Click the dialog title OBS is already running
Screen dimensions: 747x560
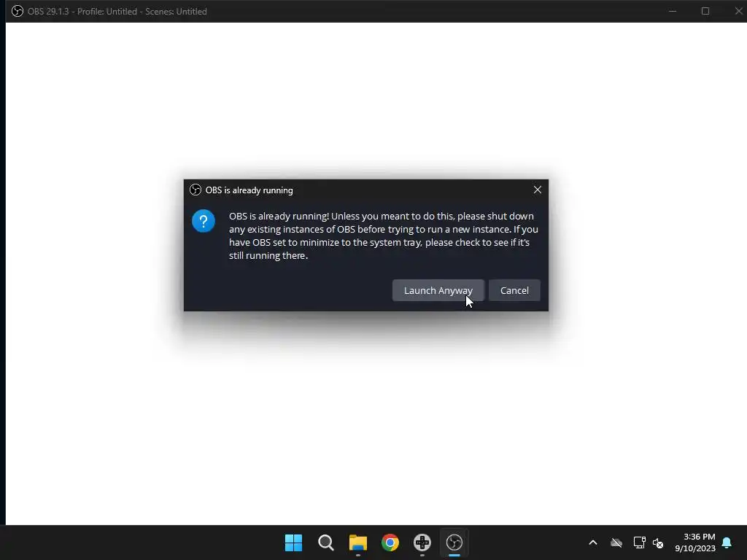point(249,190)
